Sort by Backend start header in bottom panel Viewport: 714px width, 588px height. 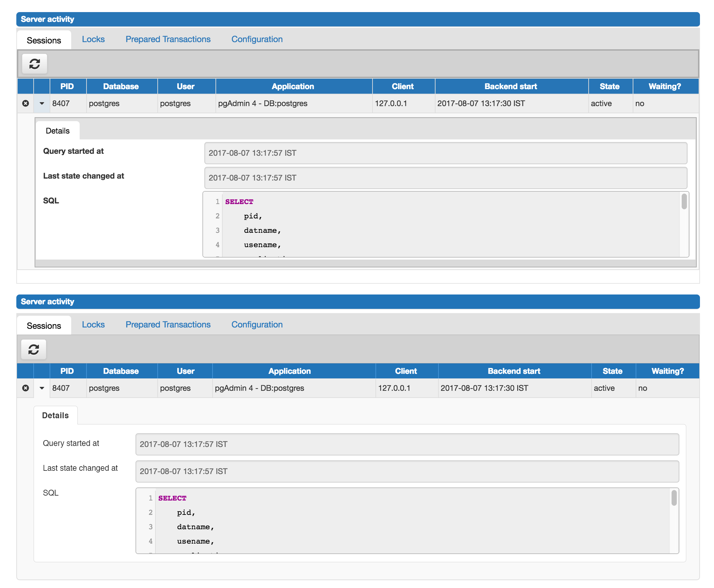(514, 371)
